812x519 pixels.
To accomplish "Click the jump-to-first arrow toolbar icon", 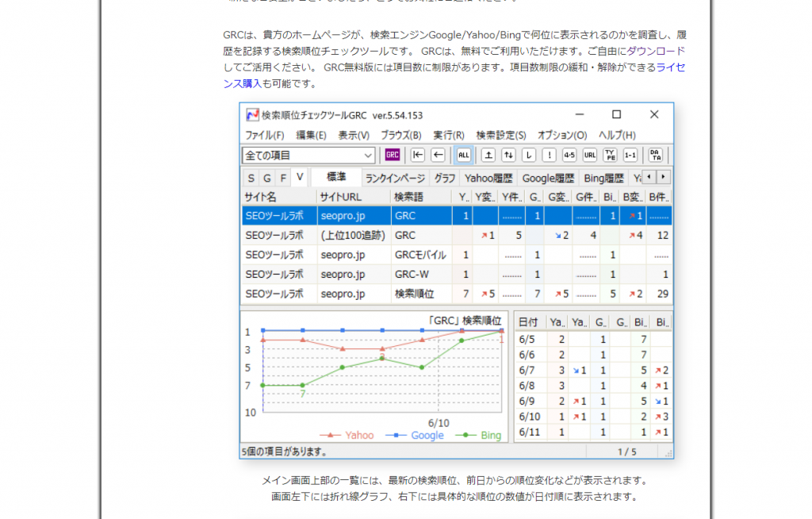I will 418,155.
